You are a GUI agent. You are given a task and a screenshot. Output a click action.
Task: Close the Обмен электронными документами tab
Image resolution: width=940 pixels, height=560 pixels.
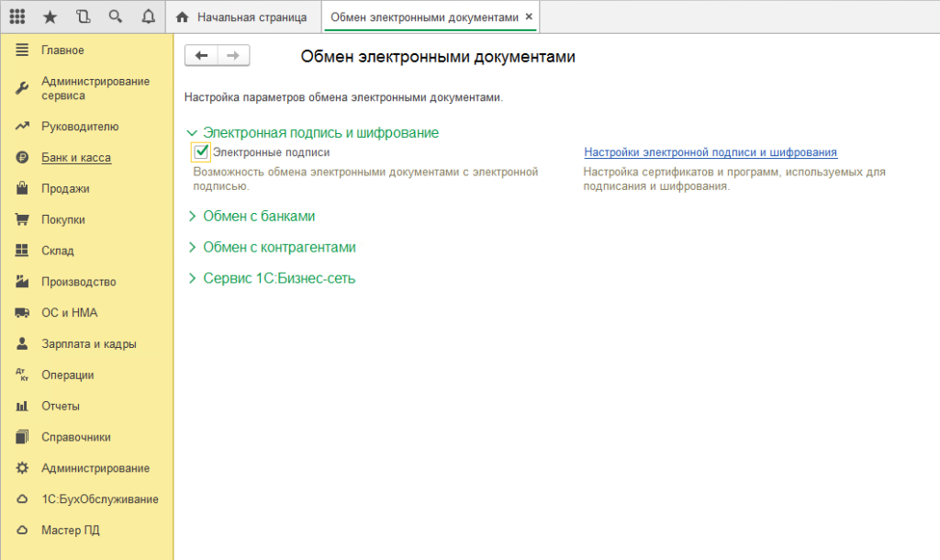point(529,17)
